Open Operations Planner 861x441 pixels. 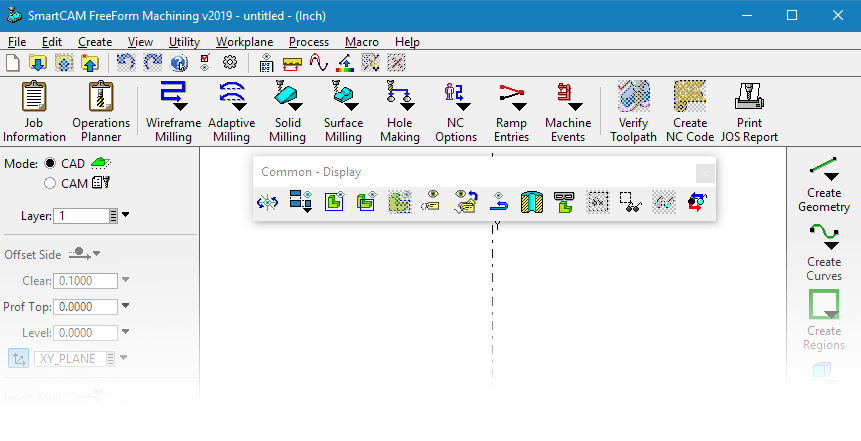tap(101, 112)
